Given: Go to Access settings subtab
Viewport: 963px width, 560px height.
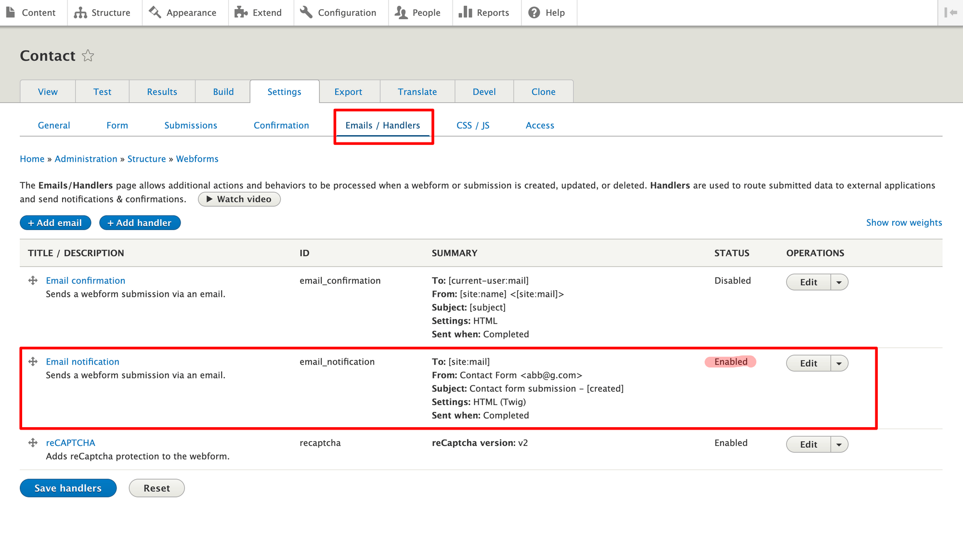Looking at the screenshot, I should (540, 125).
